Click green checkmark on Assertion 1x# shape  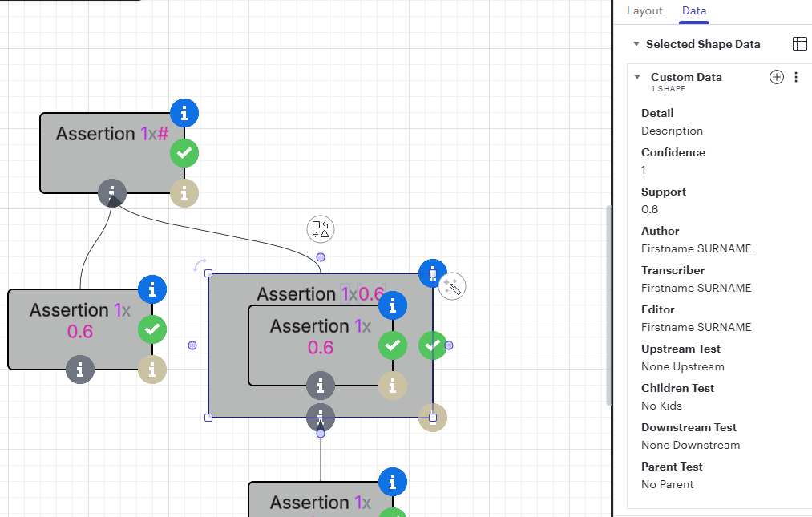pos(184,153)
